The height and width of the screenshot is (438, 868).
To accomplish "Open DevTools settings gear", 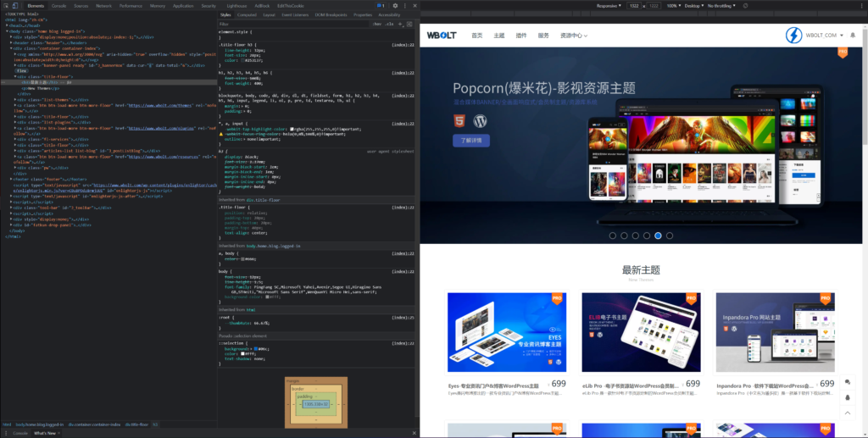I will [396, 5].
